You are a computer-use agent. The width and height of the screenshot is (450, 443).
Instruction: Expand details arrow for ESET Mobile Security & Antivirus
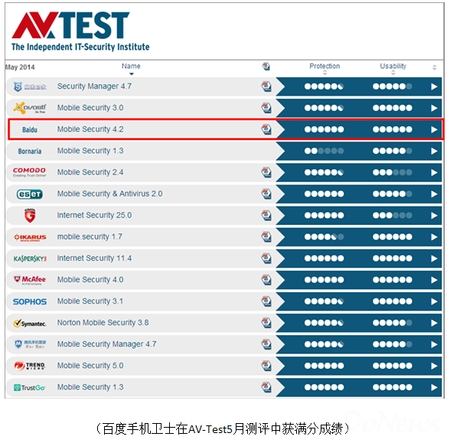tap(434, 194)
